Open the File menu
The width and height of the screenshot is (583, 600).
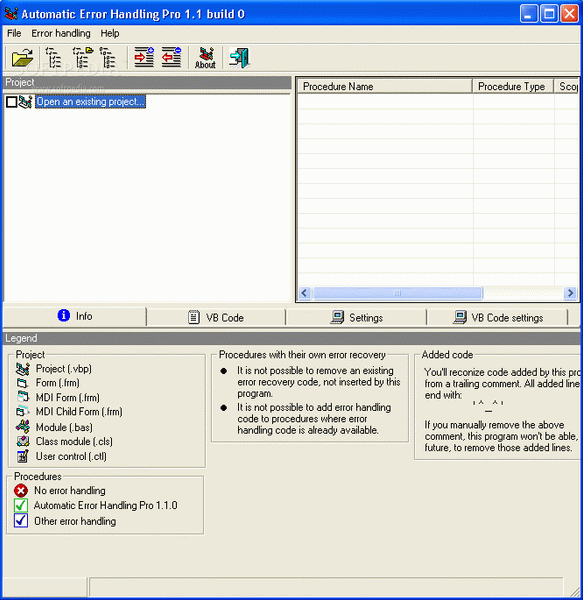14,34
